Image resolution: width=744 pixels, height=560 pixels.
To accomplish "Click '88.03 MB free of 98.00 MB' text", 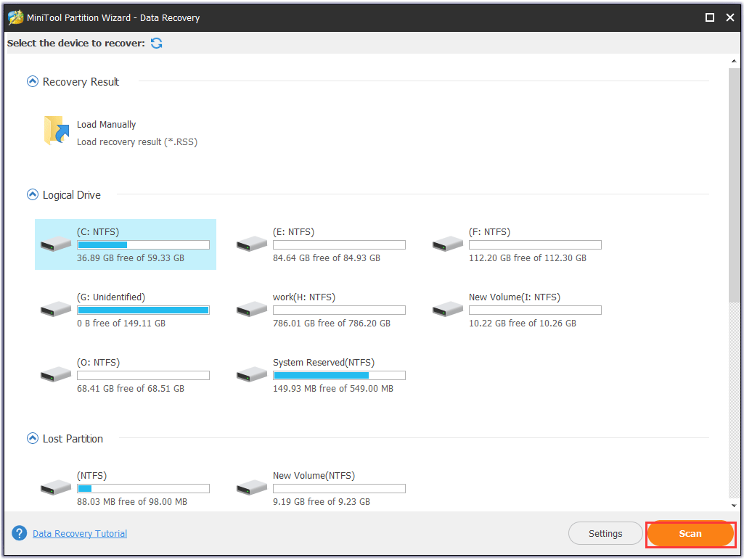I will [132, 502].
